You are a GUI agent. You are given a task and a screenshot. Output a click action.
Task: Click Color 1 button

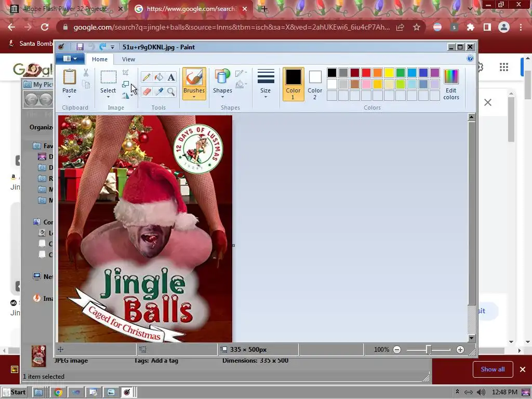(293, 84)
